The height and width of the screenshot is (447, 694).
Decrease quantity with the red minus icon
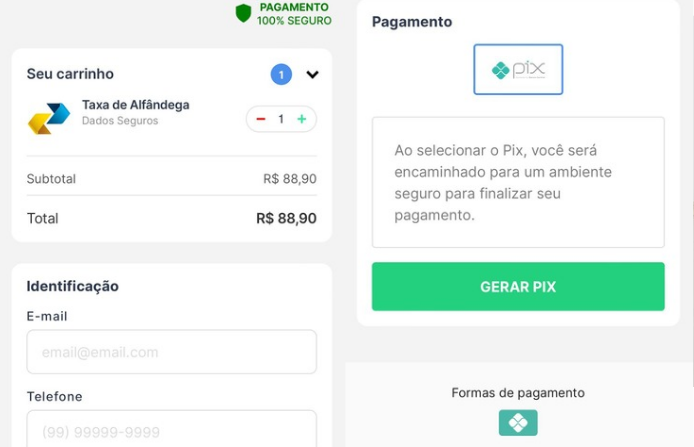coord(261,119)
